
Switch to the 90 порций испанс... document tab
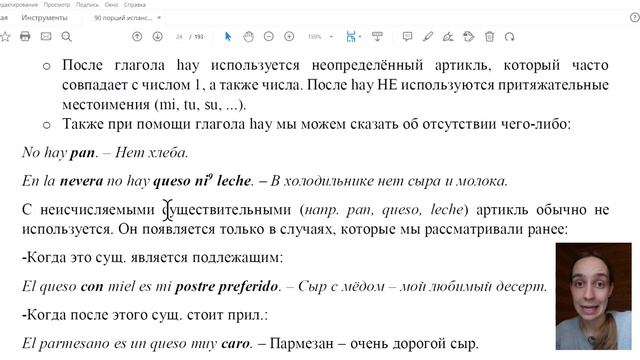tap(123, 18)
